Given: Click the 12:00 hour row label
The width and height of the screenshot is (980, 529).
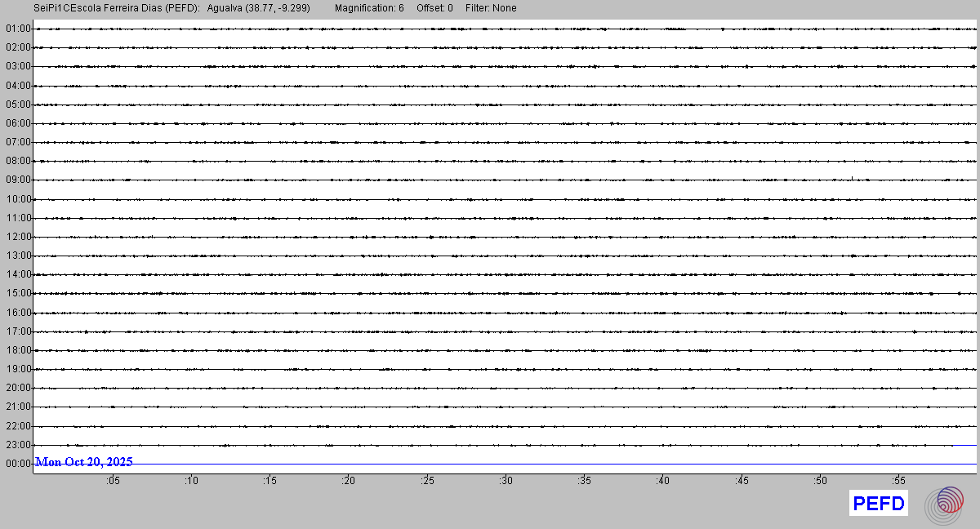Looking at the screenshot, I should tap(17, 237).
